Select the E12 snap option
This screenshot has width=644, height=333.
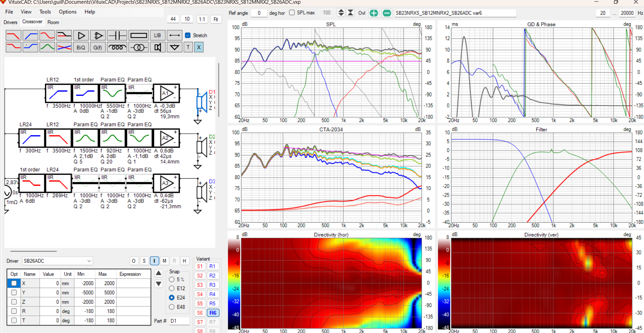[172, 288]
